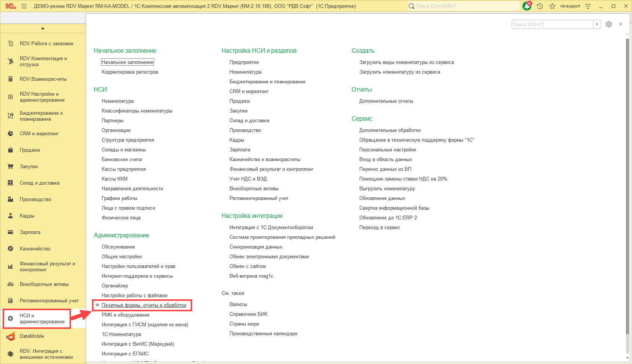The width and height of the screenshot is (632, 364).
Task: Open Дополнительные обработки
Action: (x=390, y=130)
